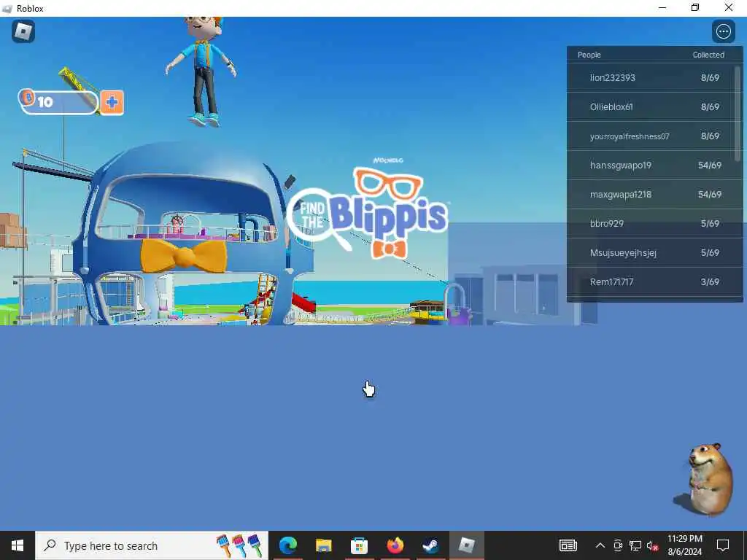This screenshot has height=560, width=747.
Task: Click the leaderboard scrollbar
Action: click(738, 113)
